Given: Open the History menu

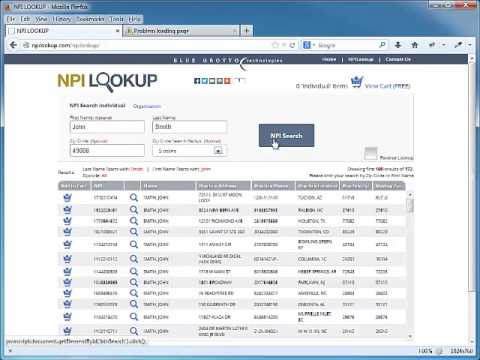Looking at the screenshot, I should tap(62, 19).
